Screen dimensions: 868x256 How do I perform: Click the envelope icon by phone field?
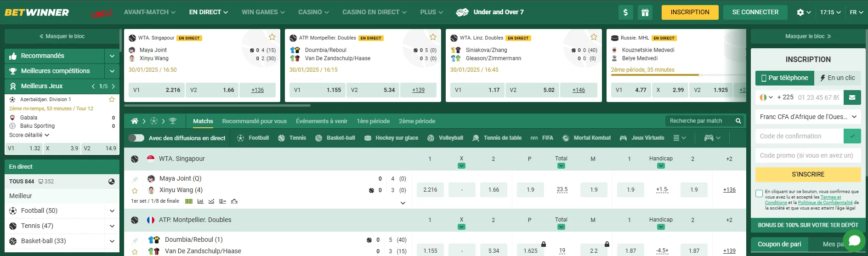pyautogui.click(x=852, y=97)
